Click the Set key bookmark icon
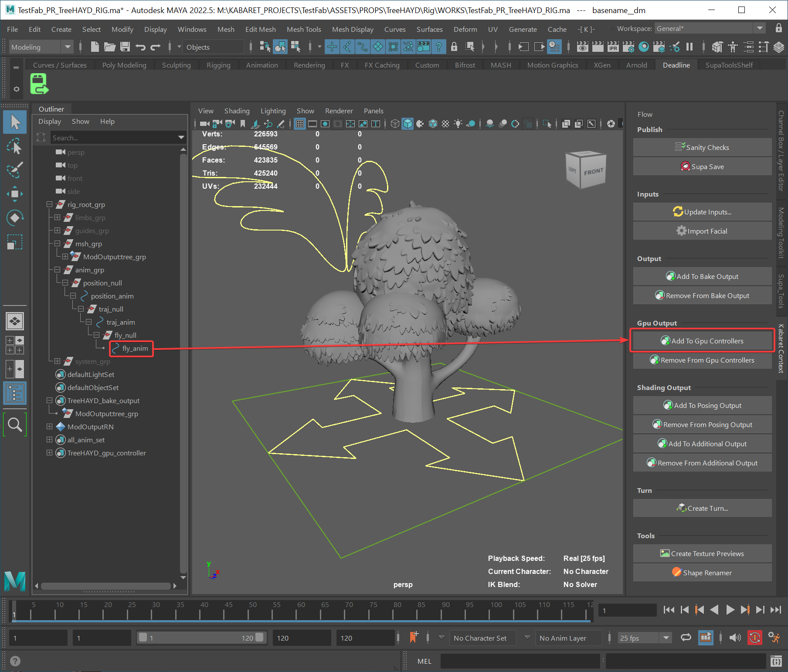Image resolution: width=788 pixels, height=672 pixels. (414, 638)
